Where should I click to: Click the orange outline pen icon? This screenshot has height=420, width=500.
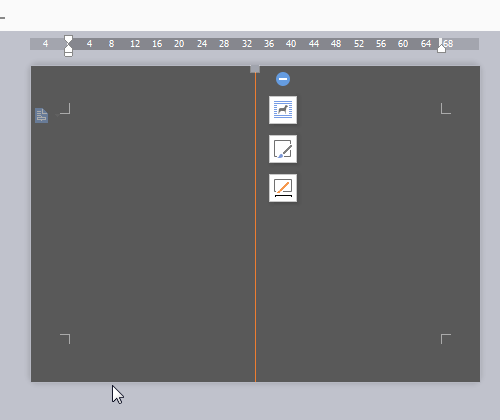(x=283, y=188)
